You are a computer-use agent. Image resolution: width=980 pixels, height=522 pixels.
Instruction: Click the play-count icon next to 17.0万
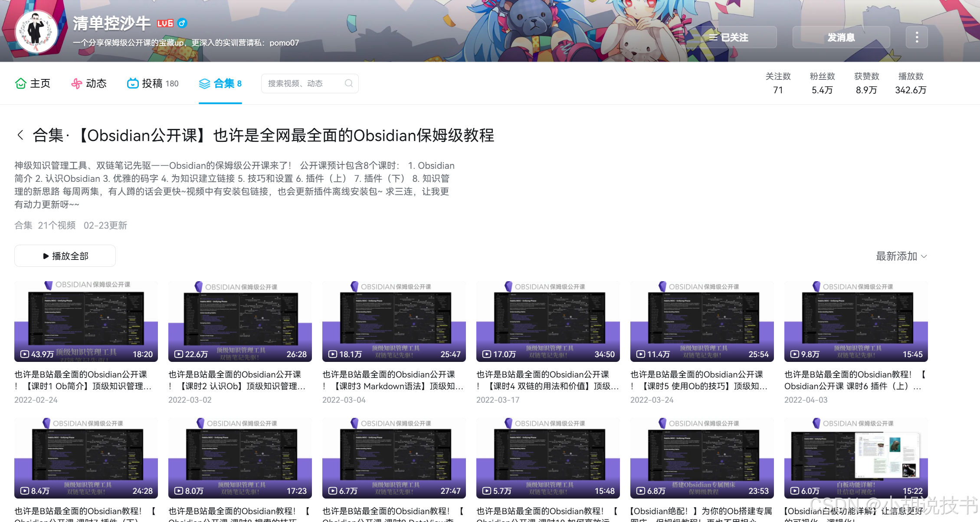point(487,354)
